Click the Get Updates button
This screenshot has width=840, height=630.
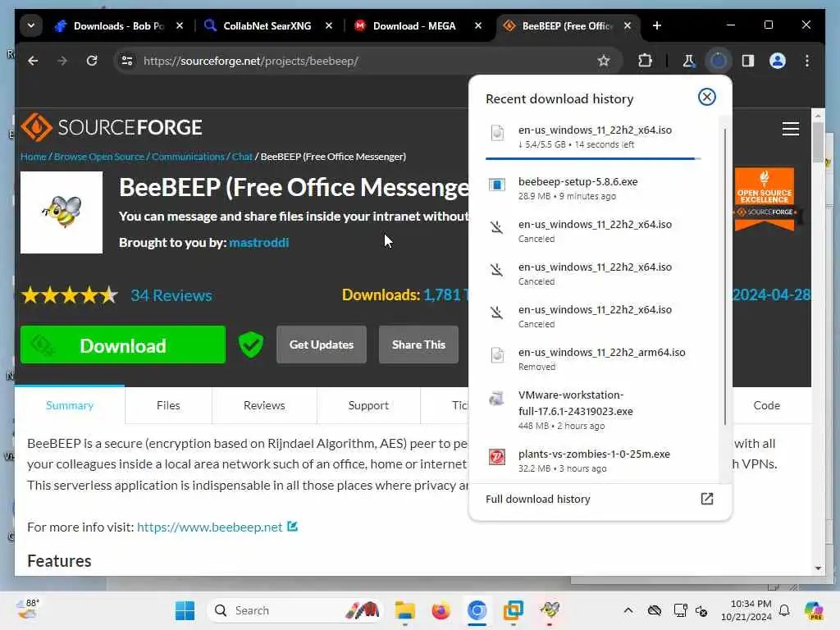pos(322,345)
